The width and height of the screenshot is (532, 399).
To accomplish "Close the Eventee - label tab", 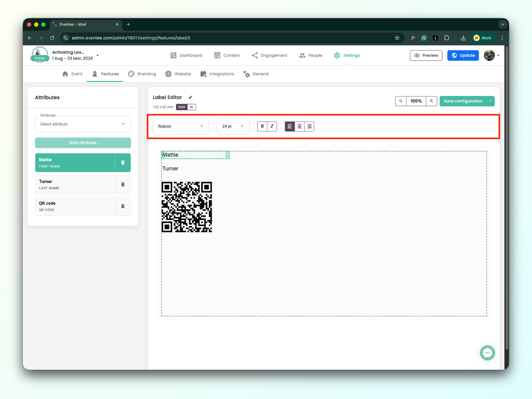I will coord(117,24).
